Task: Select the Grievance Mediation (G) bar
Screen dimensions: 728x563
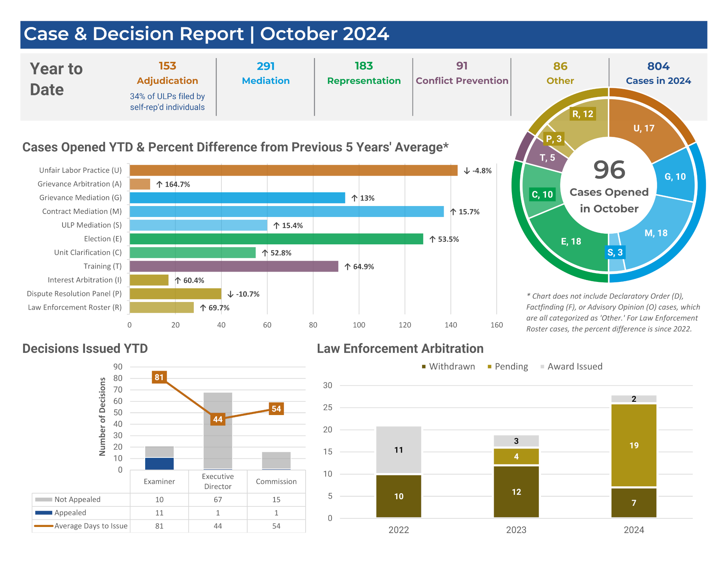Action: [x=237, y=198]
